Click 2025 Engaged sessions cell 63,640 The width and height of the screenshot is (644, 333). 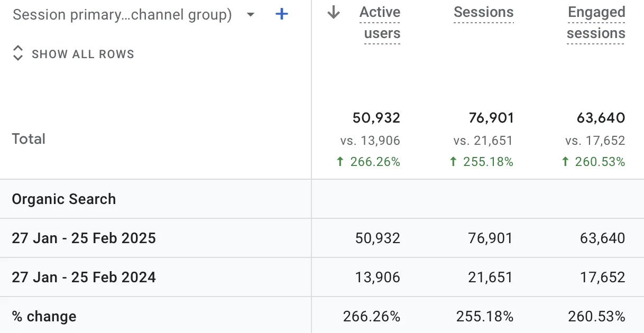tap(602, 238)
